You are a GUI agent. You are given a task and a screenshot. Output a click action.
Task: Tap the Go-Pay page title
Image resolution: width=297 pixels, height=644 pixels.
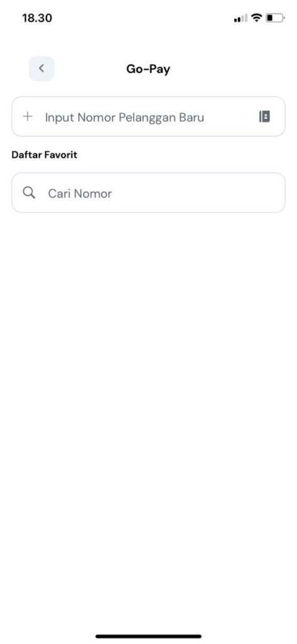pyautogui.click(x=148, y=69)
